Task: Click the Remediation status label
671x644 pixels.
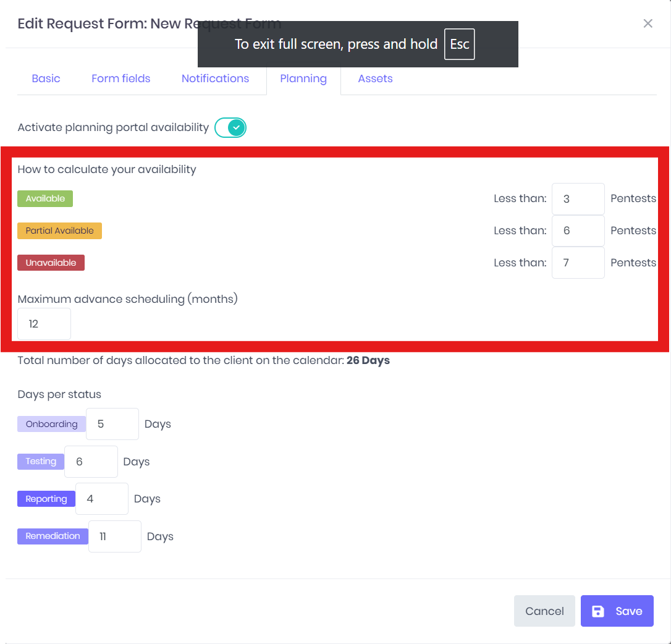Action: [53, 536]
